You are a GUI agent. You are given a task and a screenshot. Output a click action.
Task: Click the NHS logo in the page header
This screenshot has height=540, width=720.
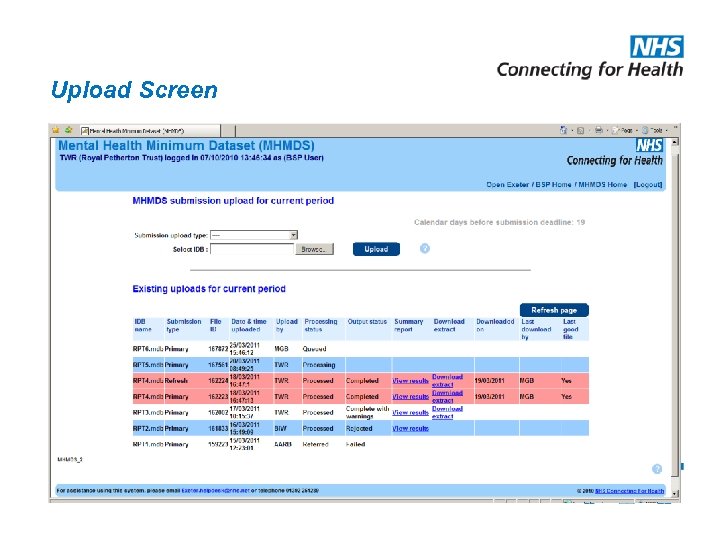649,145
